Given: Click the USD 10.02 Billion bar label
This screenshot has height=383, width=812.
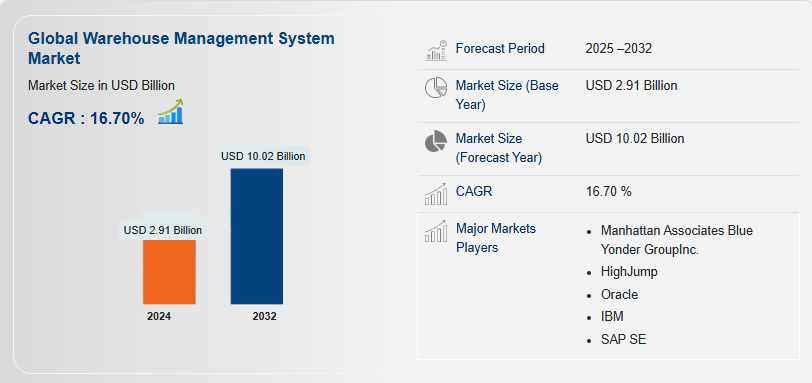Looking at the screenshot, I should [x=263, y=156].
